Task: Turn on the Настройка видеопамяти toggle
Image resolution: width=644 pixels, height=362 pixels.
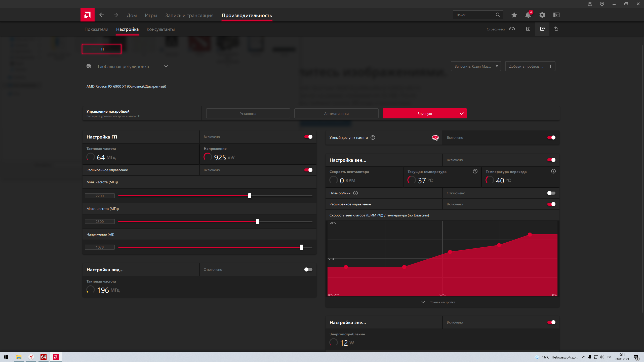Action: tap(308, 269)
